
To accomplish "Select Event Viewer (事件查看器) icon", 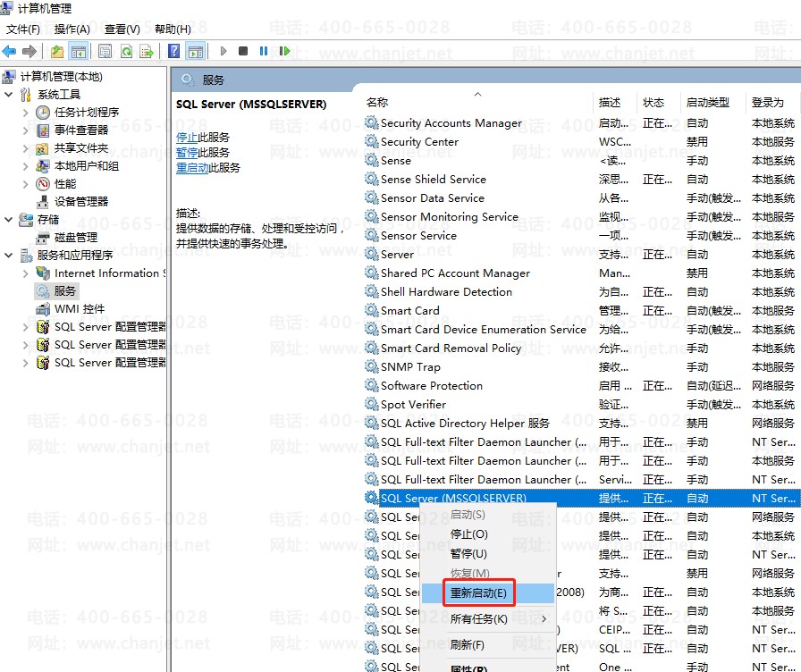I will [x=43, y=130].
